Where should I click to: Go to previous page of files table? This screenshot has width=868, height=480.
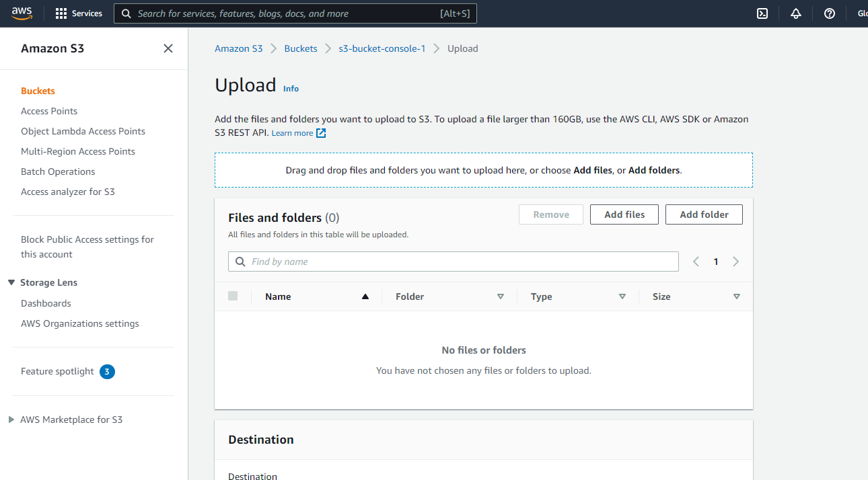click(x=696, y=262)
